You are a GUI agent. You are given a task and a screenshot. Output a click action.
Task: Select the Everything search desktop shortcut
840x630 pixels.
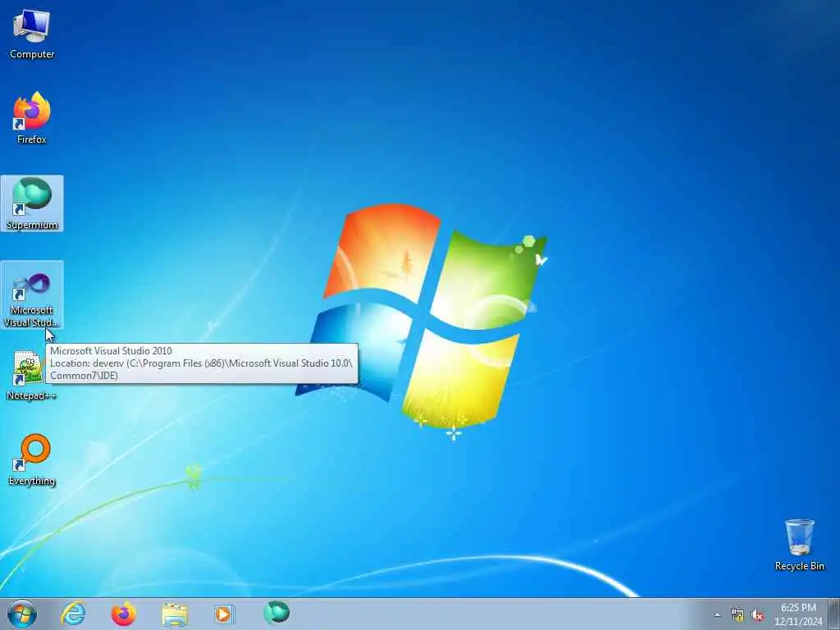point(32,459)
